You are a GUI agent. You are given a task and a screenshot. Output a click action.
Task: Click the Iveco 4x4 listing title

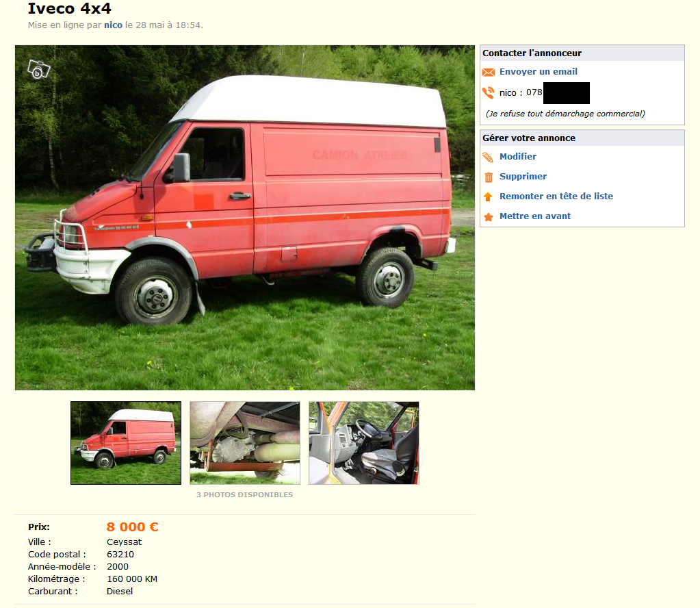[69, 8]
